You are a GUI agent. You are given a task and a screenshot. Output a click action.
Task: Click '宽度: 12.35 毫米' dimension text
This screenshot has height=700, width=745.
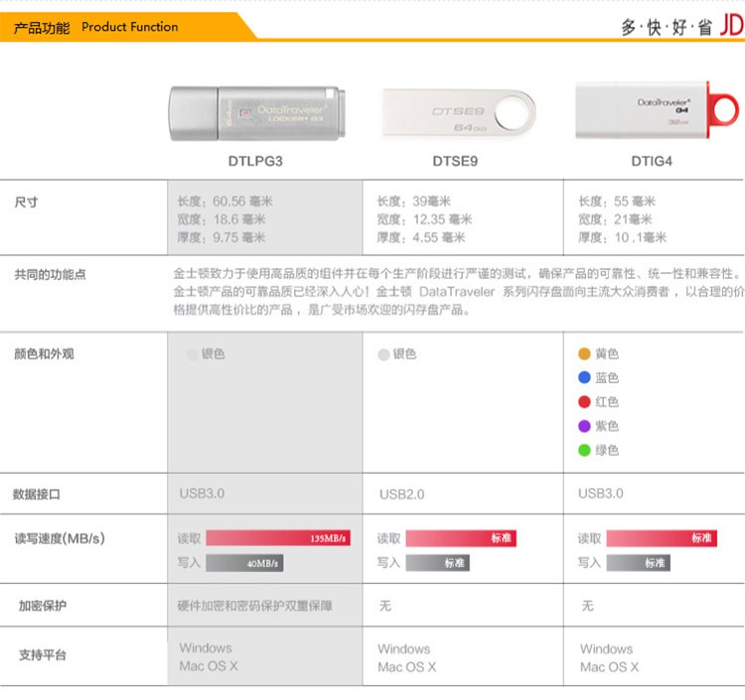[425, 219]
